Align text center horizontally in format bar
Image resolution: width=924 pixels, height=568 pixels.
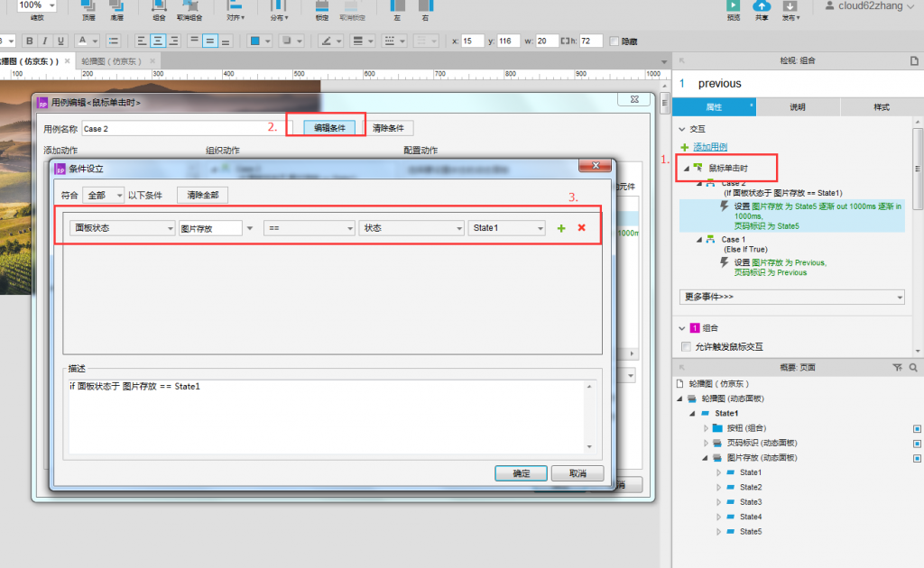(158, 41)
